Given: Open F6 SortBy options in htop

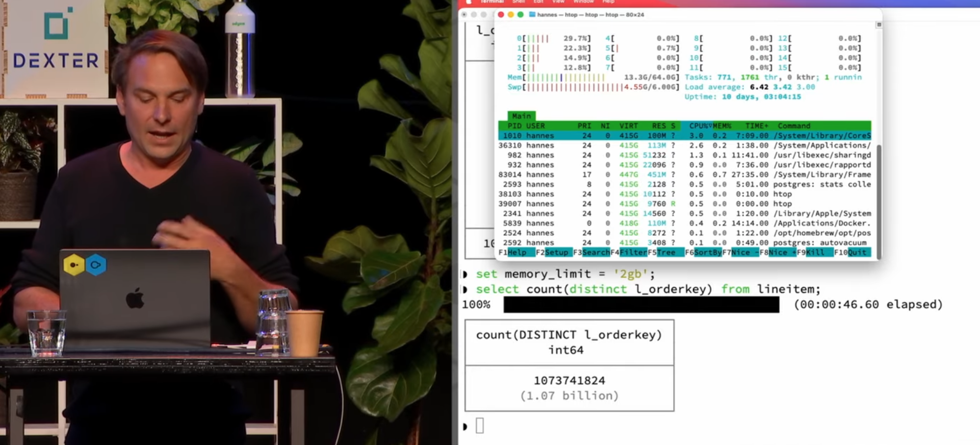Looking at the screenshot, I should pos(707,252).
